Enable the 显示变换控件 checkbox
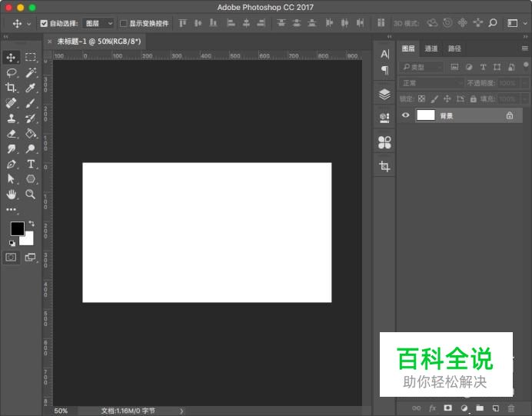Screen dimensions: 532x416 (x=124, y=24)
